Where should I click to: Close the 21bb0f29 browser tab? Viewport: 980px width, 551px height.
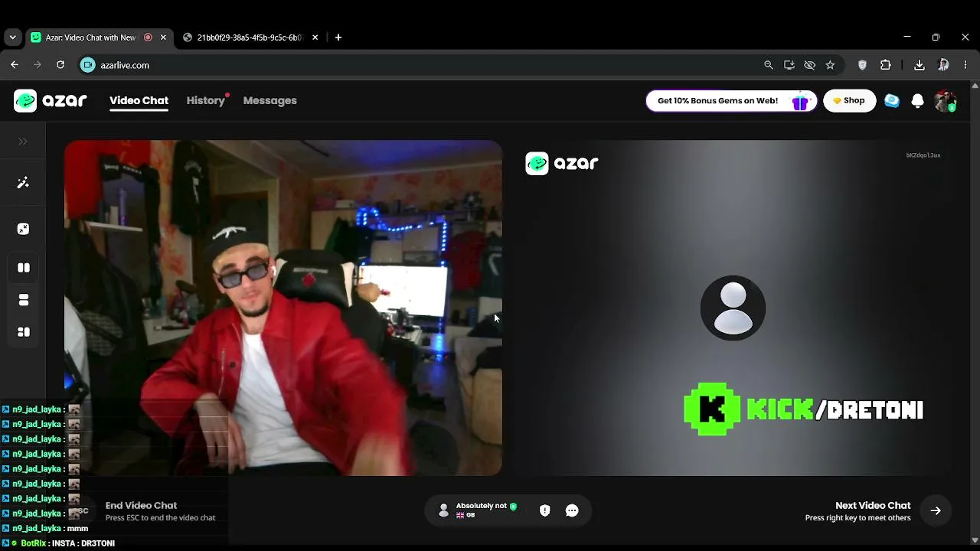click(315, 37)
